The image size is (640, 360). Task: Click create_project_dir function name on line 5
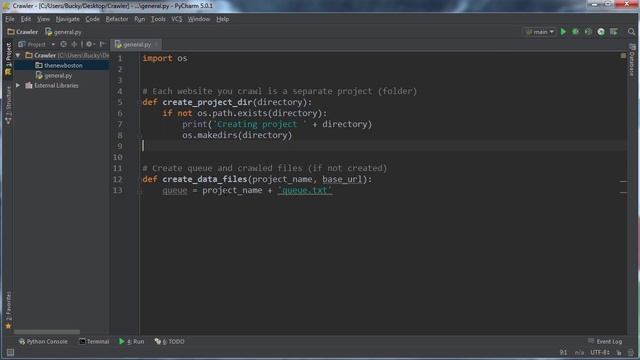click(207, 102)
